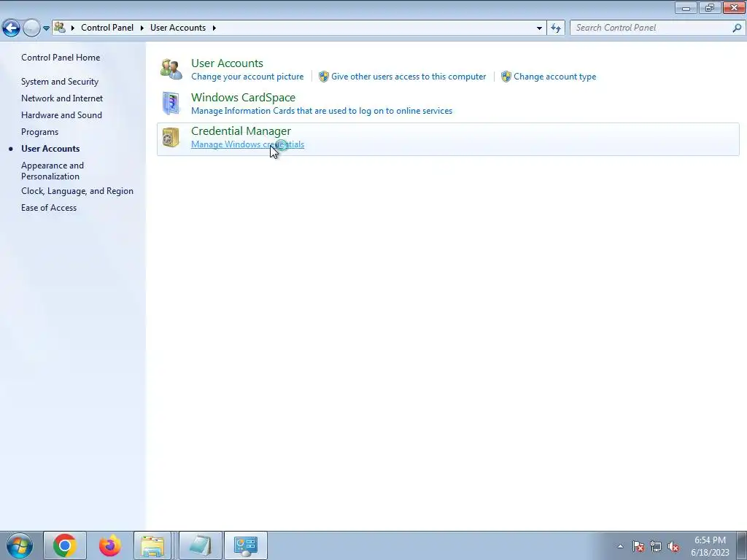Viewport: 747px width, 560px height.
Task: Expand the root chevron before Control Panel
Action: pyautogui.click(x=73, y=28)
